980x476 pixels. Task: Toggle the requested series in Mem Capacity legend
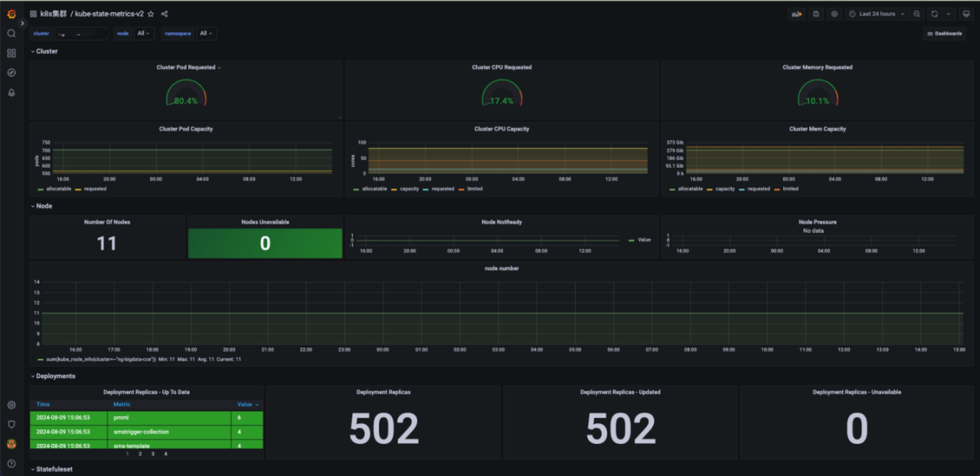tap(758, 189)
